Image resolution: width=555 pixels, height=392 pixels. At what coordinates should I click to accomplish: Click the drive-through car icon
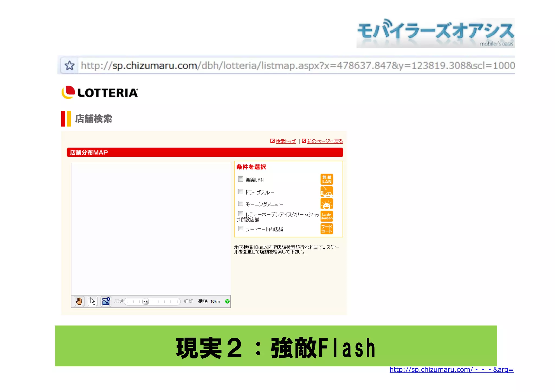(327, 192)
